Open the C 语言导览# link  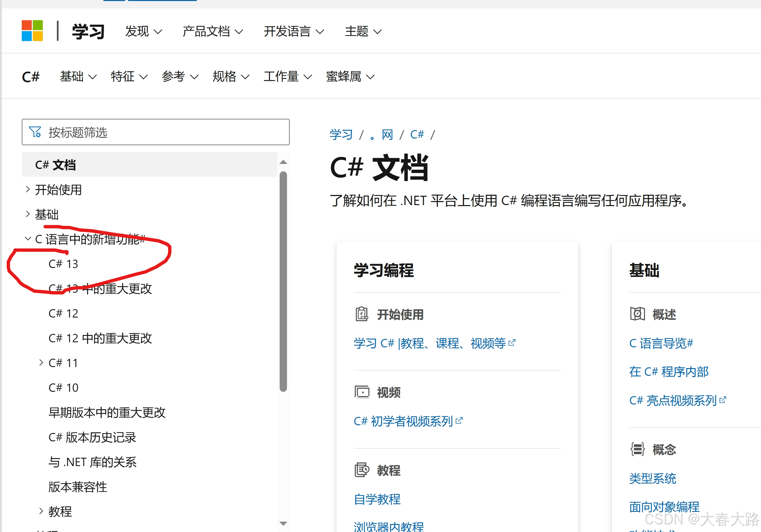click(661, 343)
